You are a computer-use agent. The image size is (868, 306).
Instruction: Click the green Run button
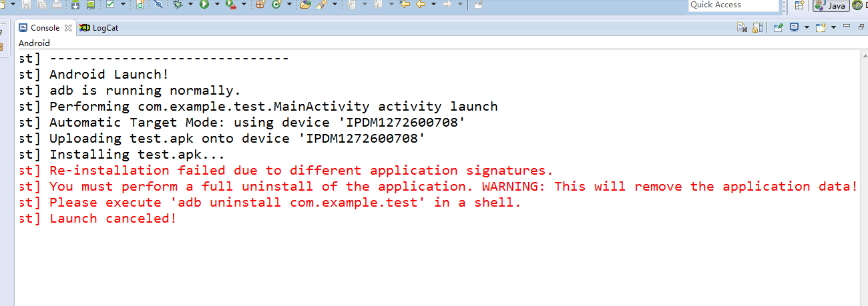point(204,4)
